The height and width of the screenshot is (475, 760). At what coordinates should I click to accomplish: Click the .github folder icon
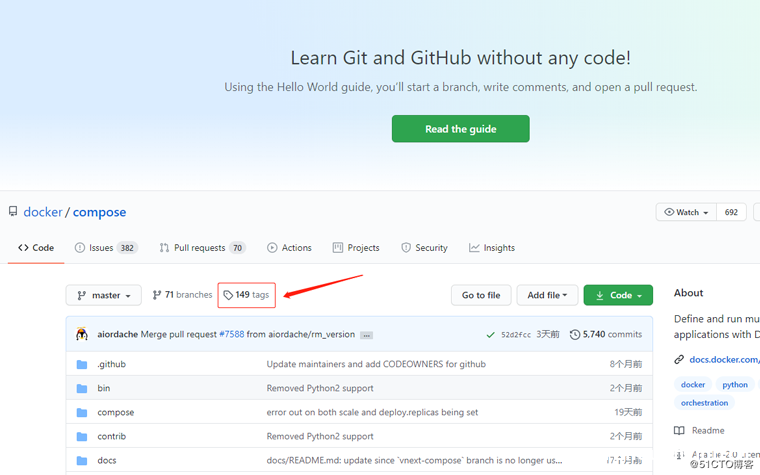point(82,364)
